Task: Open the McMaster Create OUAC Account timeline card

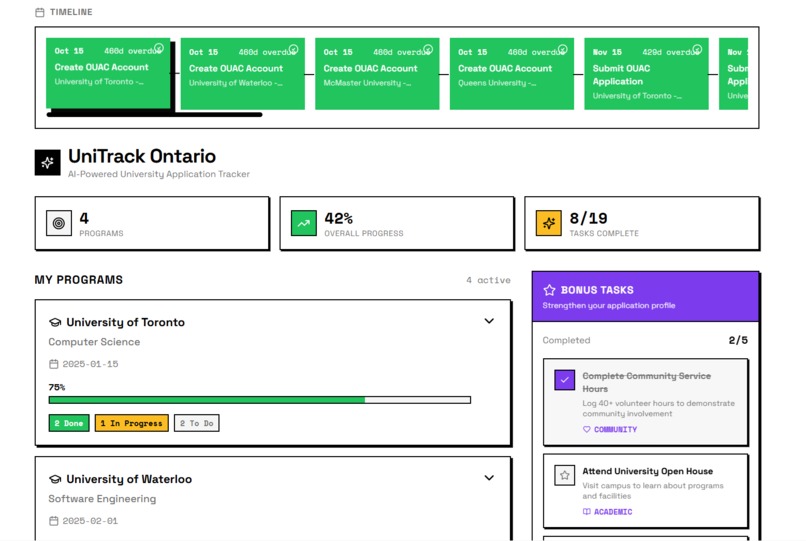Action: [377, 74]
